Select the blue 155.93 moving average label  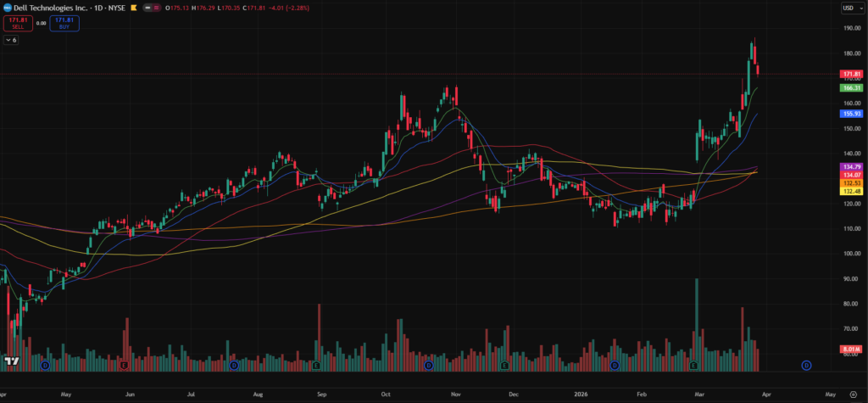(851, 113)
